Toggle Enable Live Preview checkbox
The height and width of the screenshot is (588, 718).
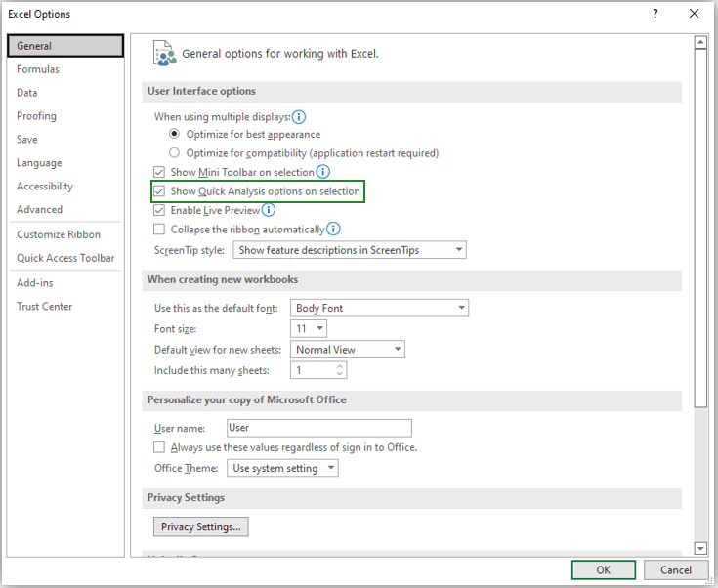click(159, 210)
